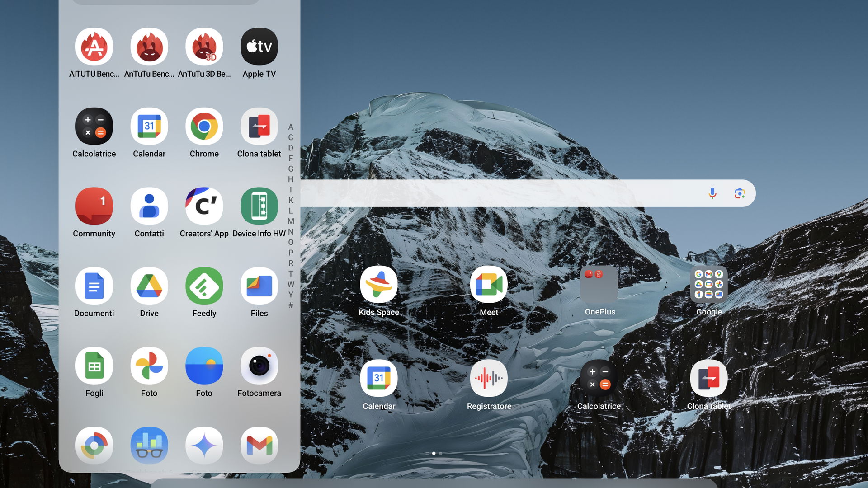Open Clona tablet in the app drawer
The width and height of the screenshot is (868, 488).
[x=259, y=127]
